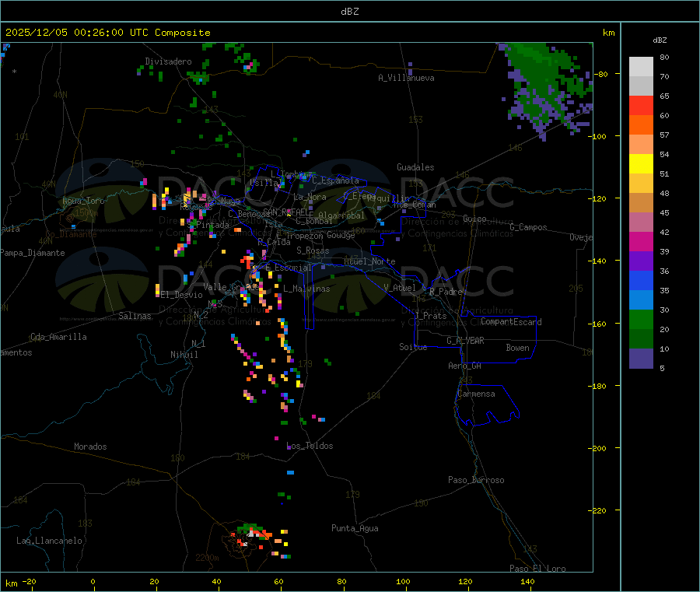This screenshot has height=592, width=700.
Task: Click the CompantEscard label
Action: tap(511, 322)
